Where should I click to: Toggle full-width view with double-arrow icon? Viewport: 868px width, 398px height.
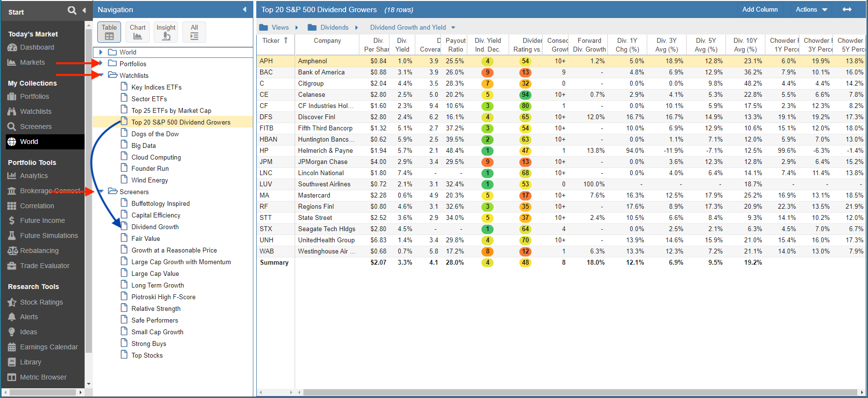(x=847, y=10)
